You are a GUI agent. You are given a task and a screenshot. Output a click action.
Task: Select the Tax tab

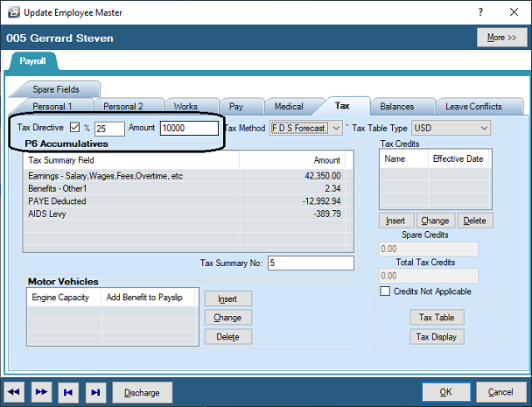pos(342,106)
